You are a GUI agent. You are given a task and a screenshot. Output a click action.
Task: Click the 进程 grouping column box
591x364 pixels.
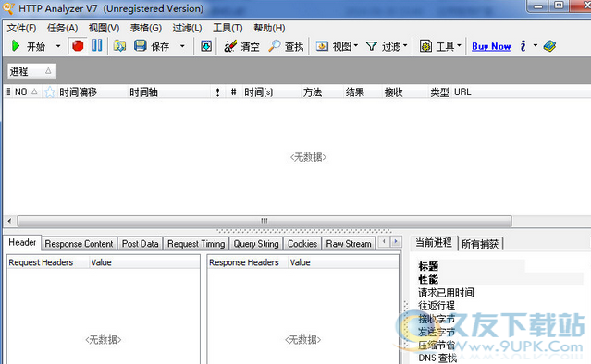31,71
